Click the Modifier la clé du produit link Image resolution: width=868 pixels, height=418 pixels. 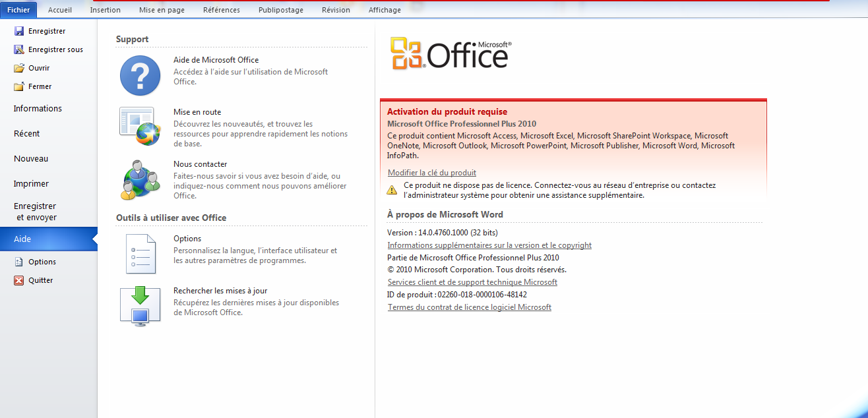click(432, 173)
